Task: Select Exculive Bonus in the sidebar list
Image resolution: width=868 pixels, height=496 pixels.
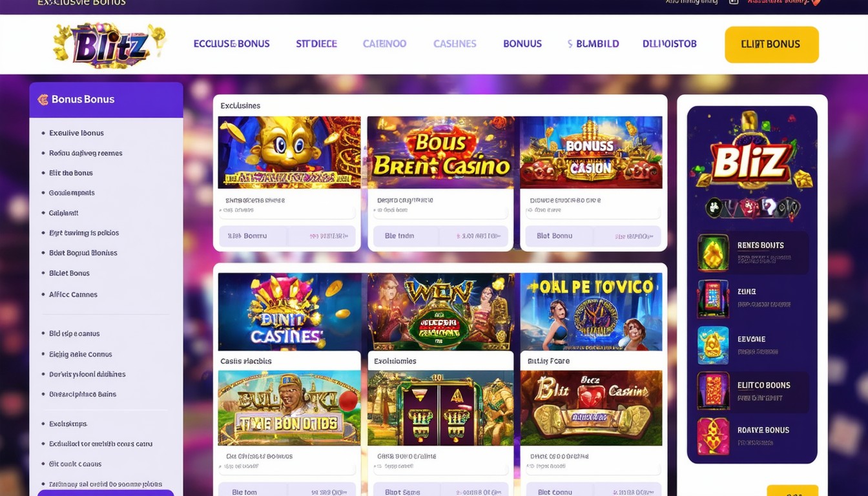Action: tap(76, 133)
